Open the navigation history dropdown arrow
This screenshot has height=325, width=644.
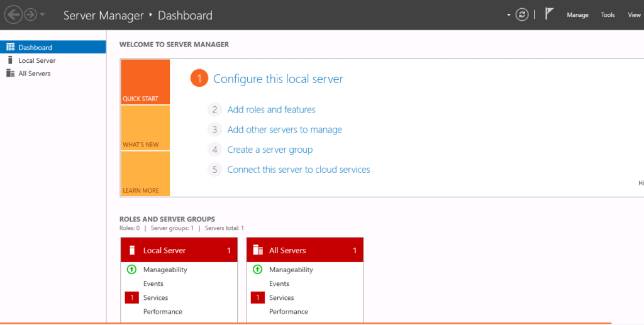pyautogui.click(x=42, y=15)
